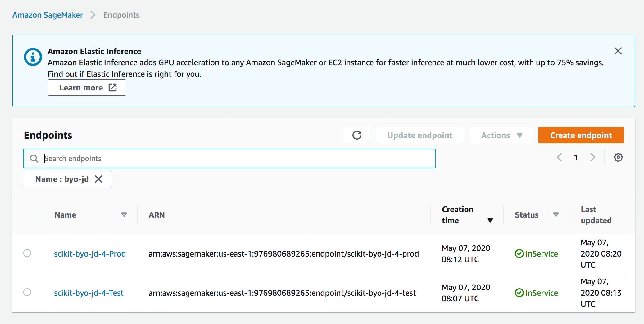Select radio for scikit-byo-jd-4-Prod
The image size is (644, 324).
(27, 253)
